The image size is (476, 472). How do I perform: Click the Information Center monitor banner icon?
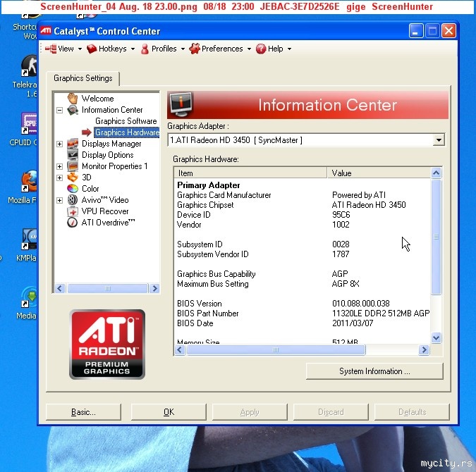pyautogui.click(x=181, y=104)
